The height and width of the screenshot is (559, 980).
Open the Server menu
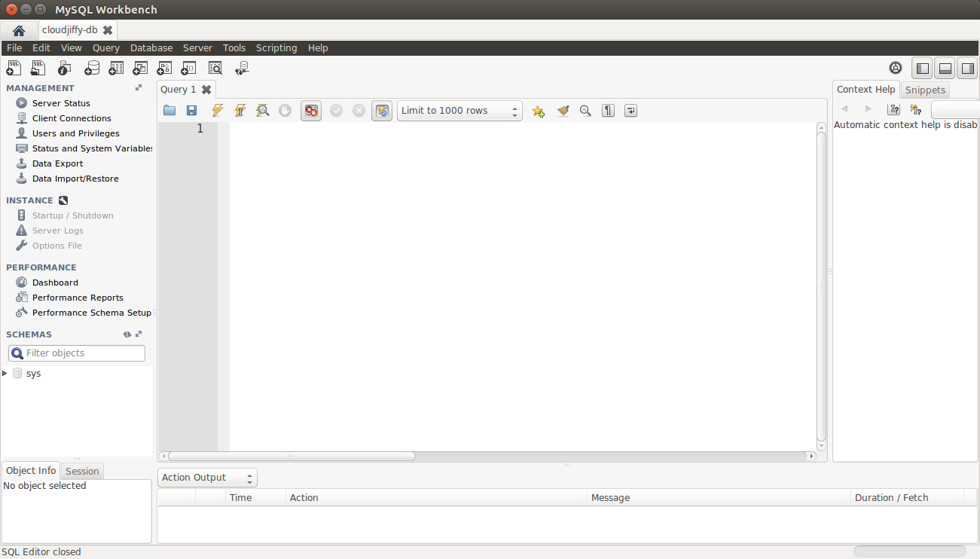(x=197, y=47)
